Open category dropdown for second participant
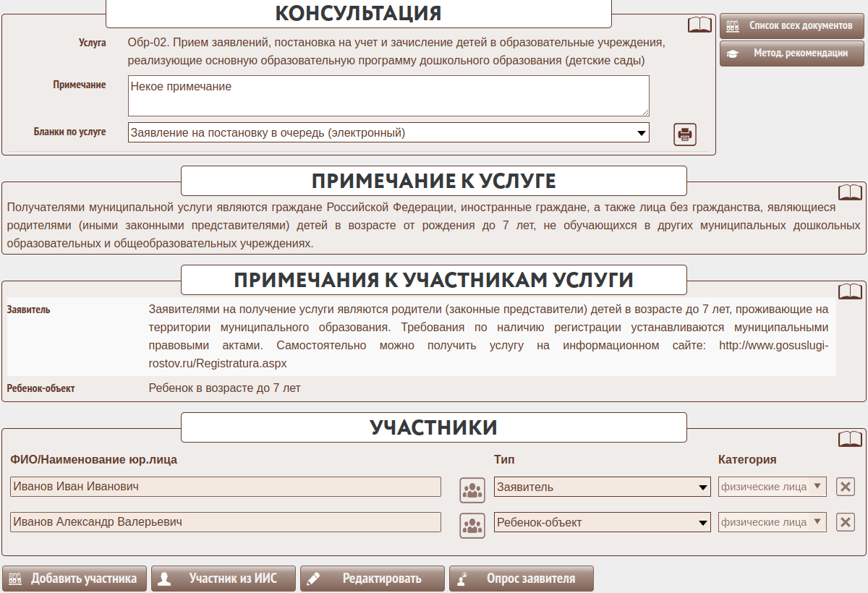The height and width of the screenshot is (593, 868). [772, 522]
